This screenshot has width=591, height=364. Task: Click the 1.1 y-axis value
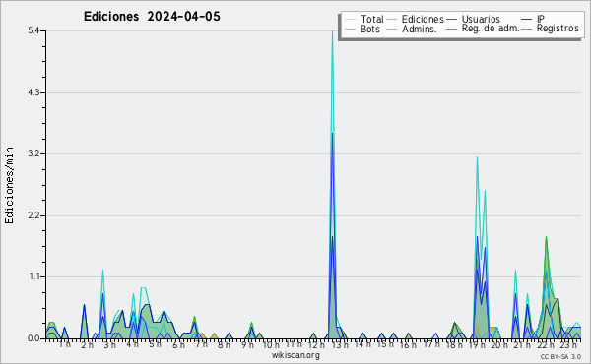tap(33, 276)
